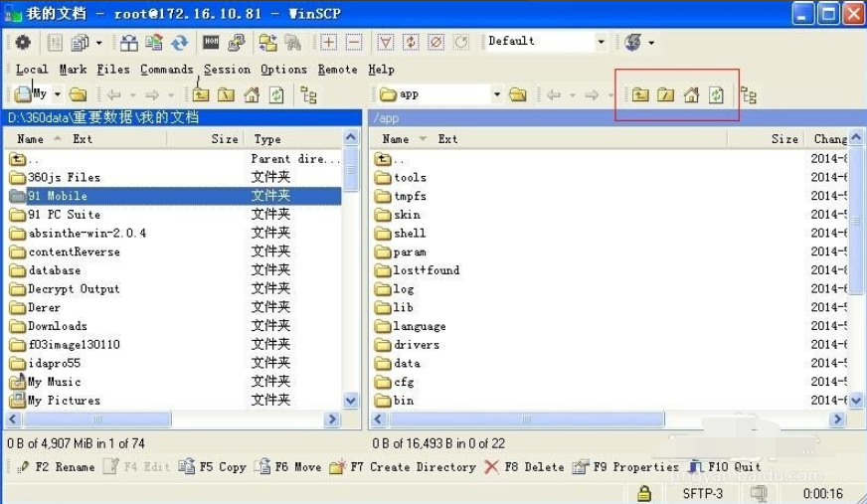
Task: Sort the local panel by Size column
Action: click(224, 139)
